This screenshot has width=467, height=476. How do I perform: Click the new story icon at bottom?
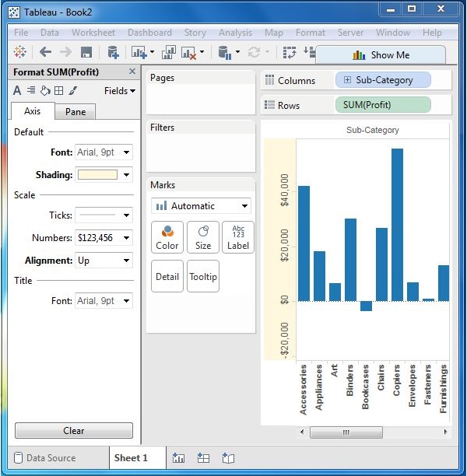[228, 458]
